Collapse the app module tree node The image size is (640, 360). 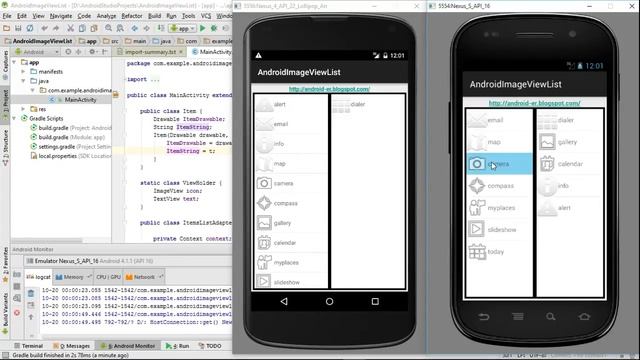pos(15,62)
